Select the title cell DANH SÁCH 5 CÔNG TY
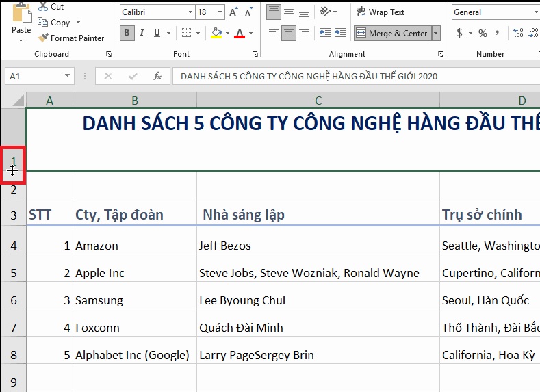The width and height of the screenshot is (540, 392). [283, 139]
